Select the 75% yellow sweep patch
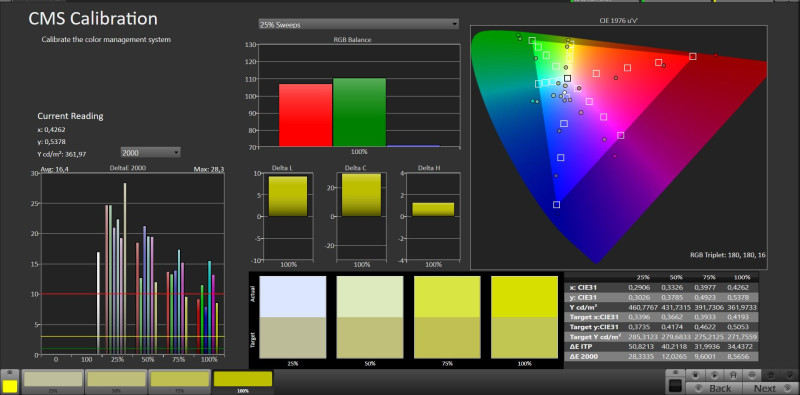800x395 pixels. point(180,381)
